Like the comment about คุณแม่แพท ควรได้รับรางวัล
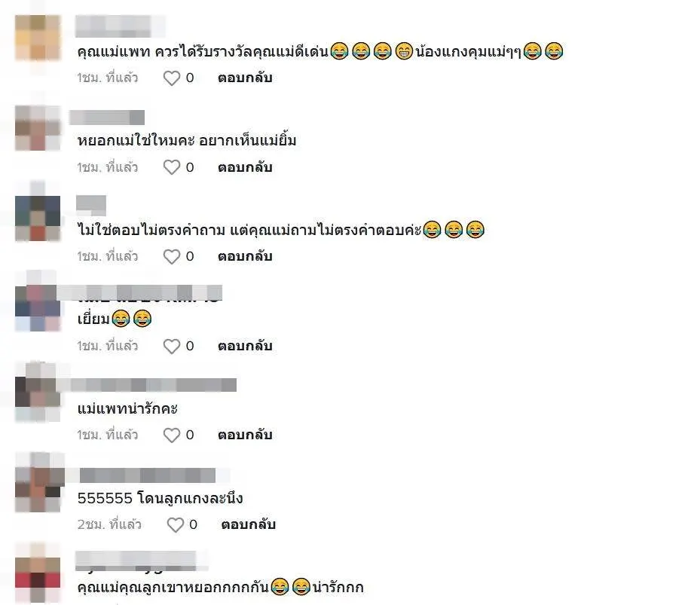Screen dimensions: 700x605 [x=172, y=78]
